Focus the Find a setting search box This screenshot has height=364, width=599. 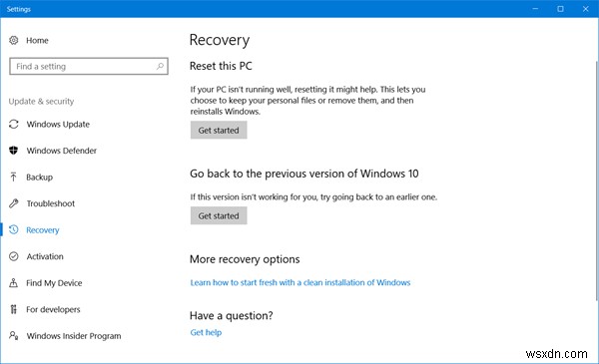coord(89,67)
